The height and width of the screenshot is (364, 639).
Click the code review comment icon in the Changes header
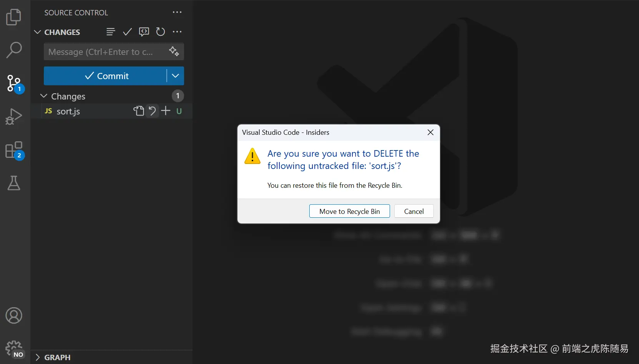click(x=144, y=32)
